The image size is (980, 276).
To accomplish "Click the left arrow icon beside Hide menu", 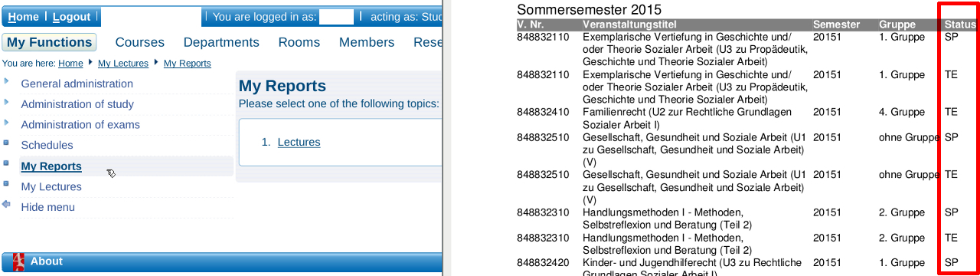I will [7, 205].
